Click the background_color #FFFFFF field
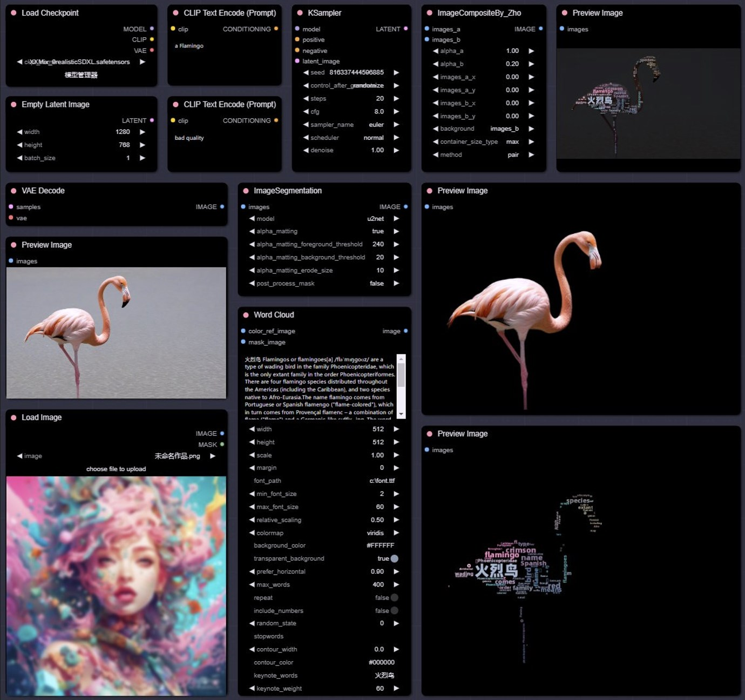745x700 pixels. (324, 546)
